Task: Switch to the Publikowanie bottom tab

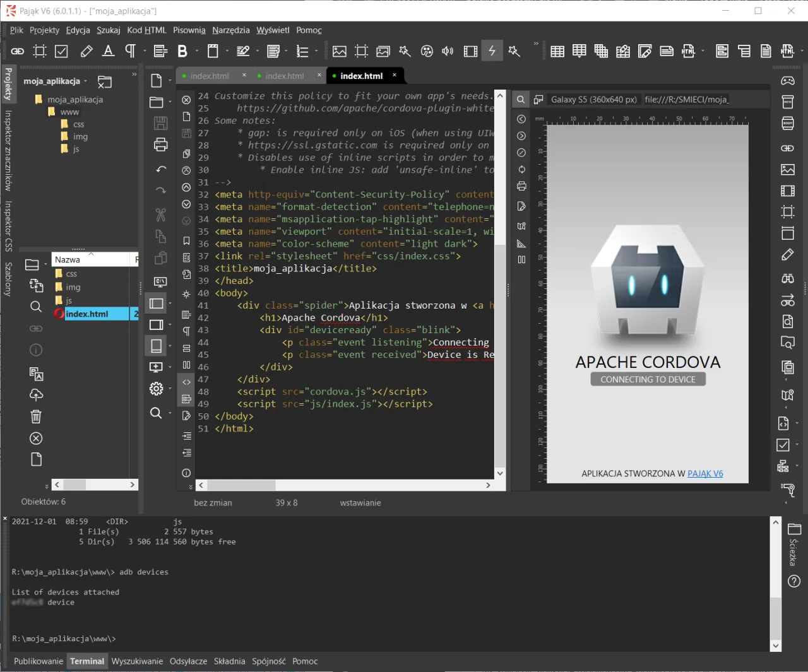Action: click(x=39, y=661)
